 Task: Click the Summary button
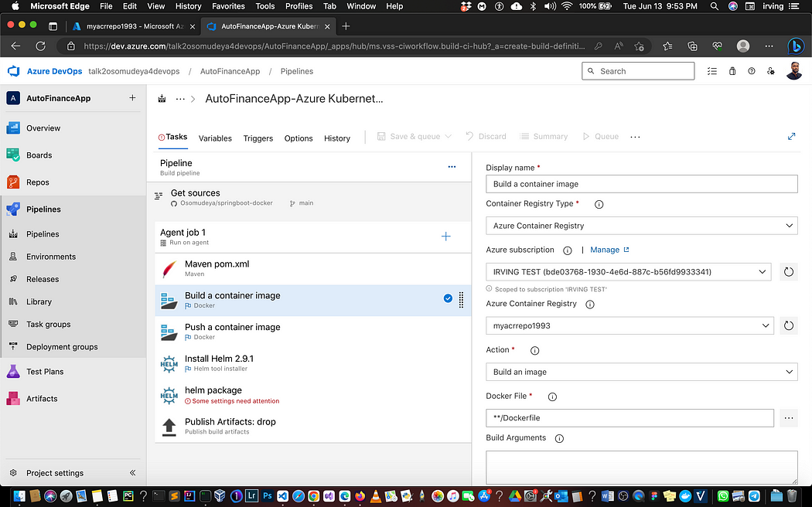point(544,137)
